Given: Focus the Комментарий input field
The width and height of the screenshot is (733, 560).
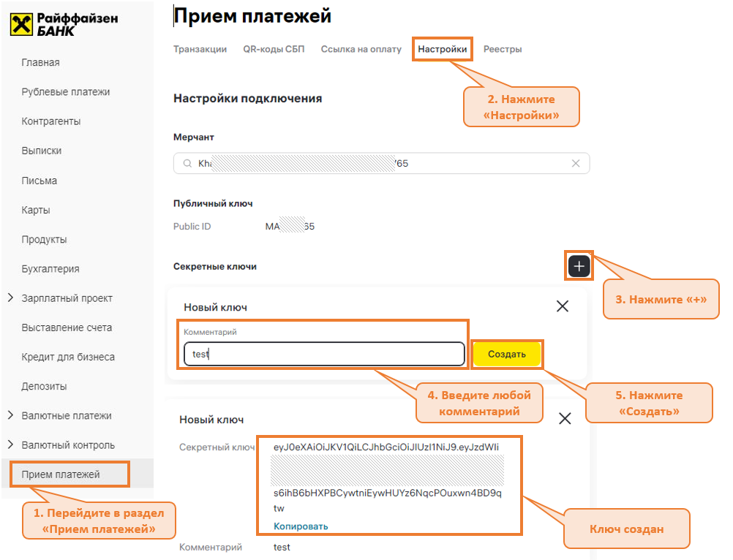Looking at the screenshot, I should (323, 354).
